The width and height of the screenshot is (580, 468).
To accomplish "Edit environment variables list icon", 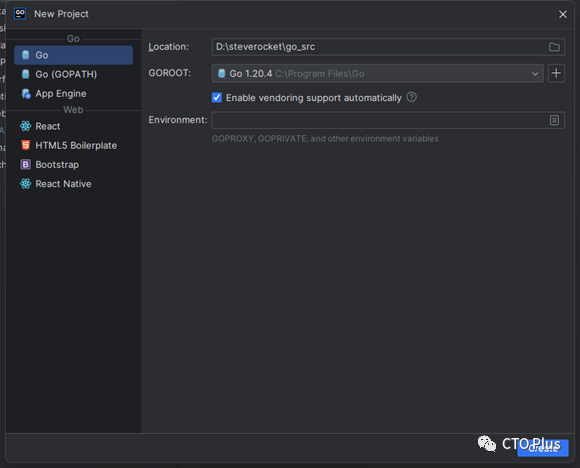I will coord(554,120).
